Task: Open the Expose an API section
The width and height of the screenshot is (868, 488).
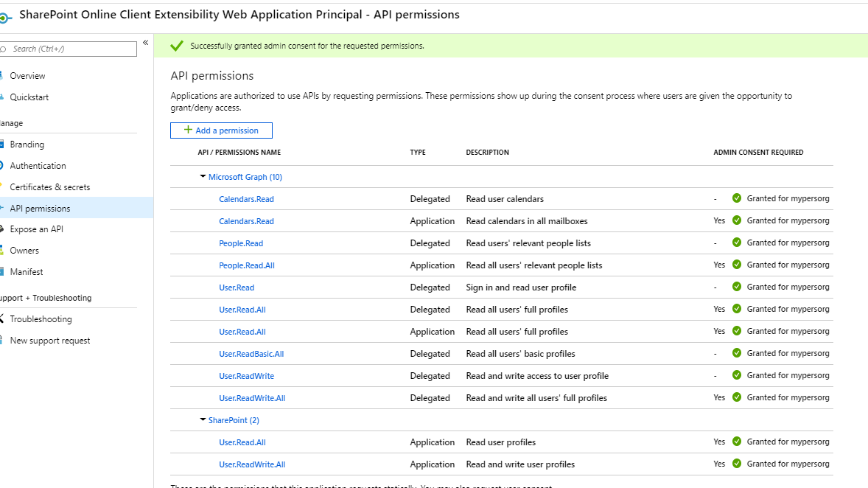Action: point(36,229)
